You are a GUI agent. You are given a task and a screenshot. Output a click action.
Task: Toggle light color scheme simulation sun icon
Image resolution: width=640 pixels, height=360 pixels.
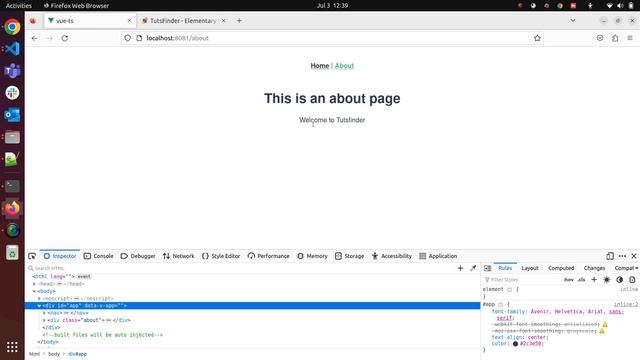coord(607,280)
